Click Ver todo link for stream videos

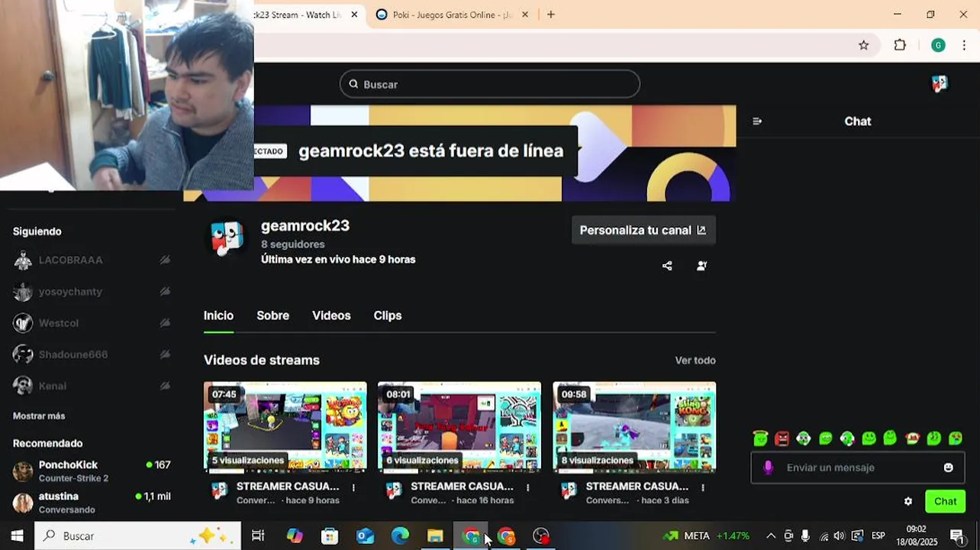coord(695,361)
